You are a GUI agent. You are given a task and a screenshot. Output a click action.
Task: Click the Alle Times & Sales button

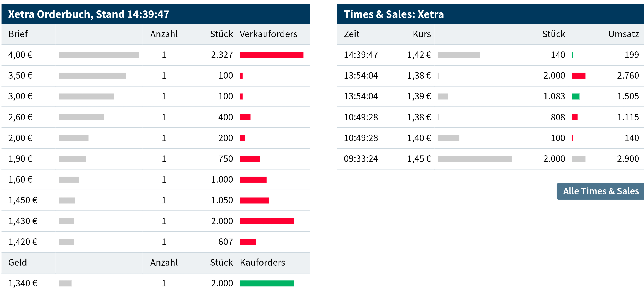point(600,191)
